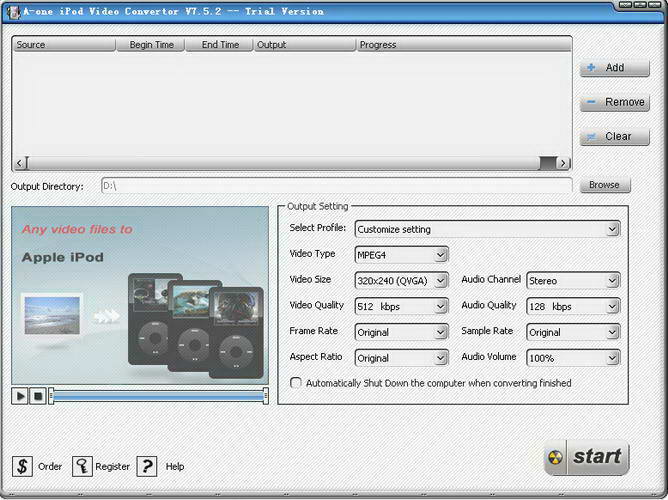
Task: Click the Apple iPod preview image
Action: [140, 296]
